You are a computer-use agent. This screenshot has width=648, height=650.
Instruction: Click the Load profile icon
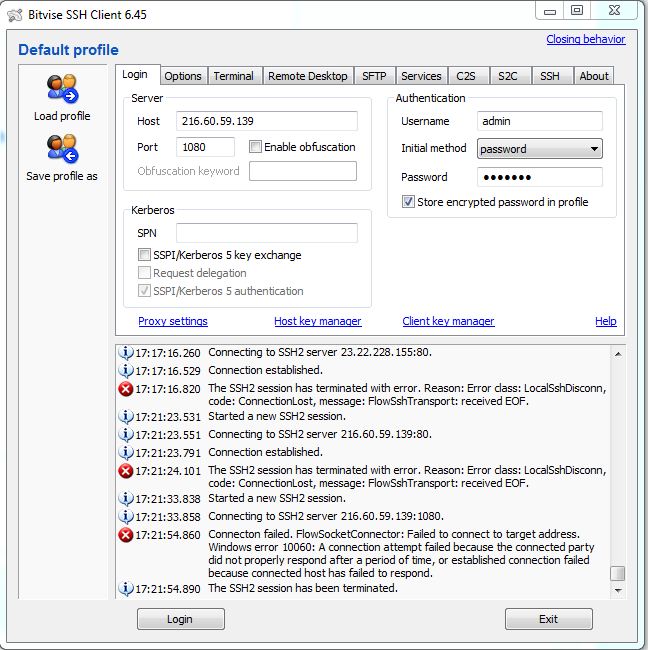(x=62, y=89)
